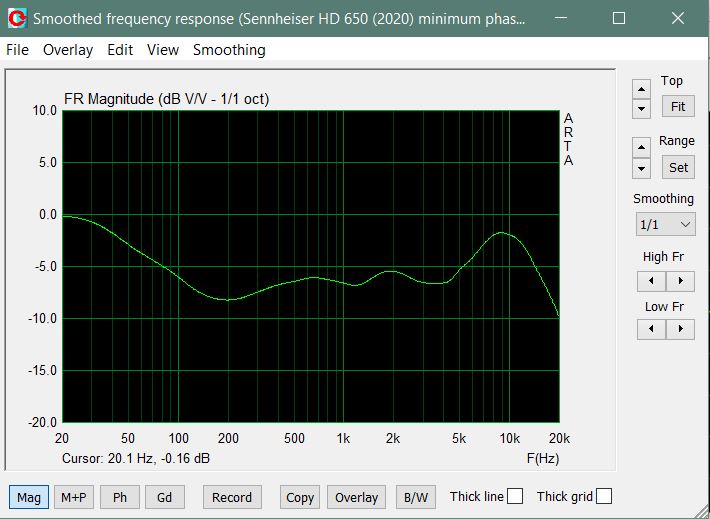Click the Cursor readout text
The height and width of the screenshot is (519, 710).
136,458
